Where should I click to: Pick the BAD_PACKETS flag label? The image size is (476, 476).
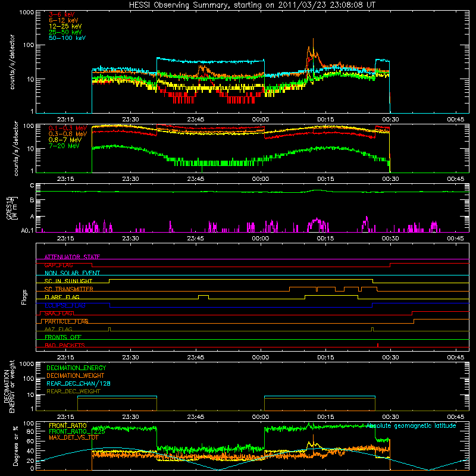click(x=65, y=345)
